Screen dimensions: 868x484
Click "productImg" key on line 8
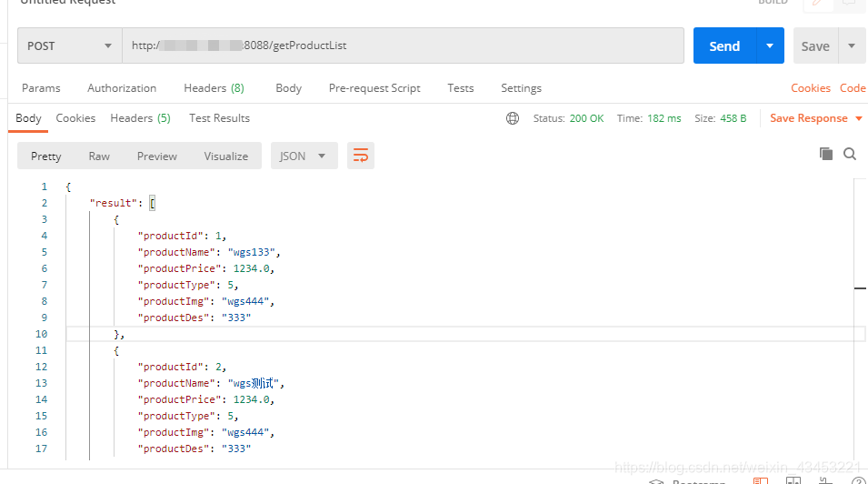point(174,301)
